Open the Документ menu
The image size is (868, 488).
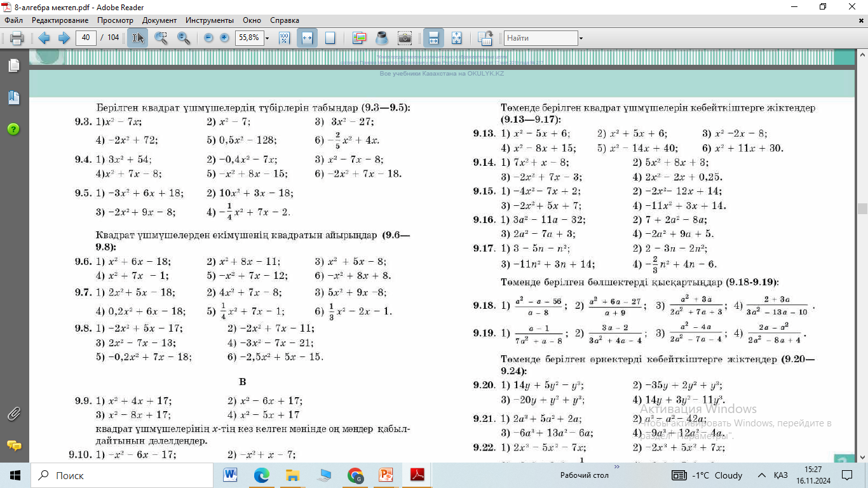[159, 20]
